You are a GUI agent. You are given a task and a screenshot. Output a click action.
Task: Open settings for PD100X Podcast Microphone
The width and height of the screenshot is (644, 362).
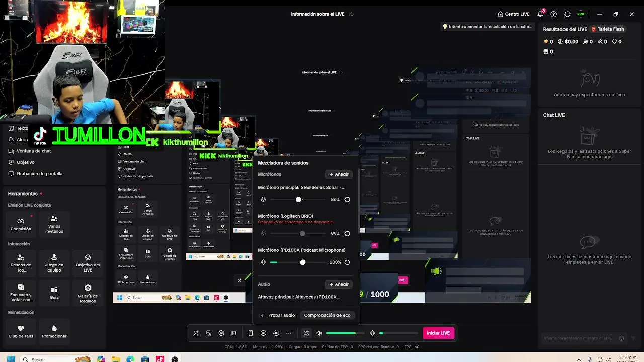pyautogui.click(x=347, y=262)
